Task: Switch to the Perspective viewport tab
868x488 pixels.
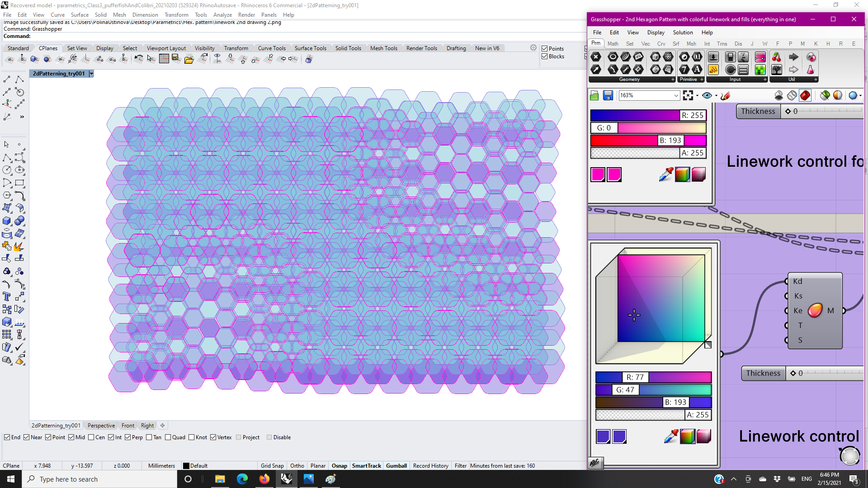Action: tap(101, 426)
